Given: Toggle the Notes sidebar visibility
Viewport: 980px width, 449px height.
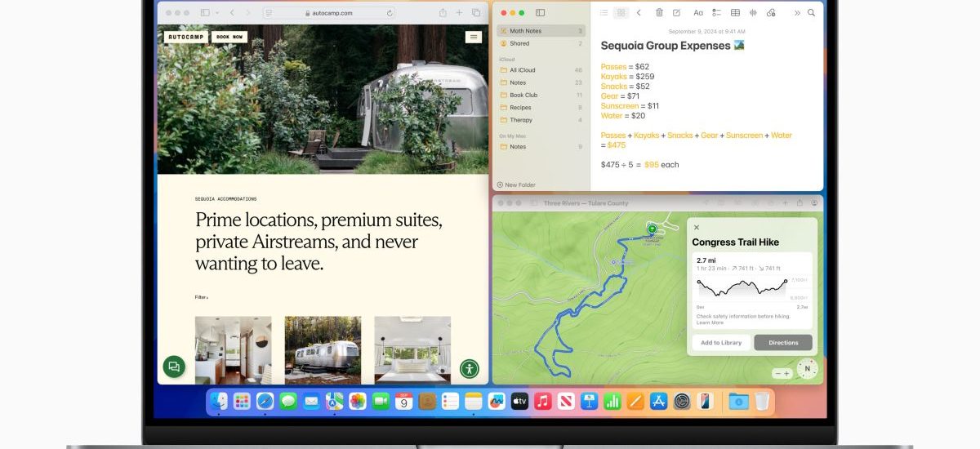Looking at the screenshot, I should [540, 13].
